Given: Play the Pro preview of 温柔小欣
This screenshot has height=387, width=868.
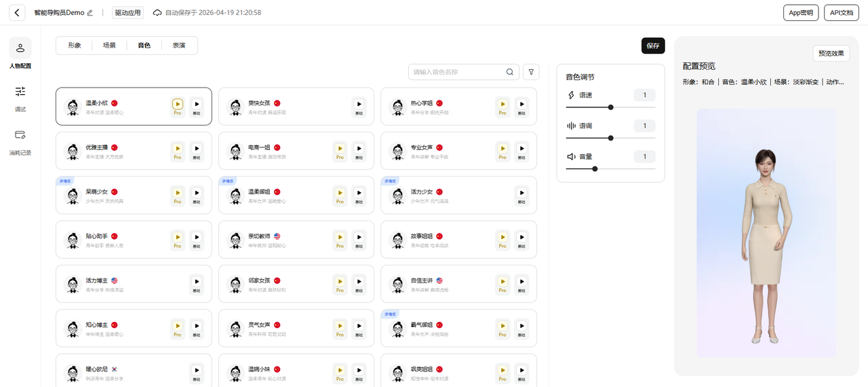Looking at the screenshot, I should (177, 107).
